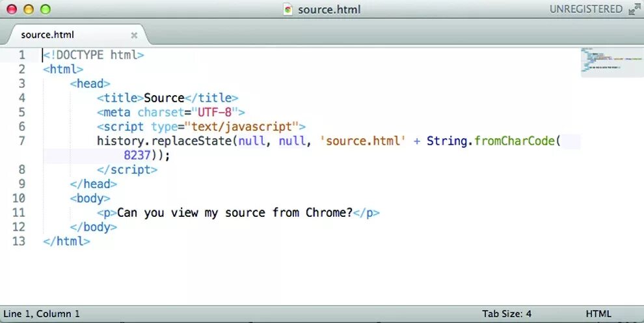Image resolution: width=644 pixels, height=323 pixels.
Task: Click the red close window button
Action: (x=12, y=9)
